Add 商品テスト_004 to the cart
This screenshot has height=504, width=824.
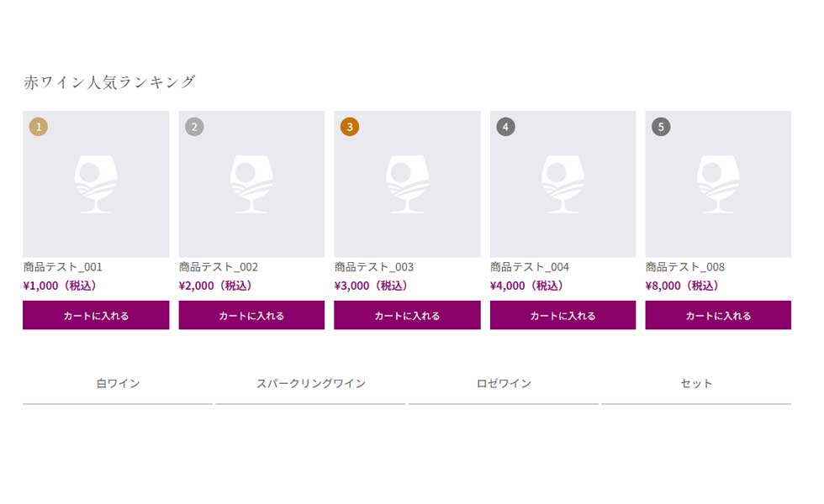click(x=563, y=315)
